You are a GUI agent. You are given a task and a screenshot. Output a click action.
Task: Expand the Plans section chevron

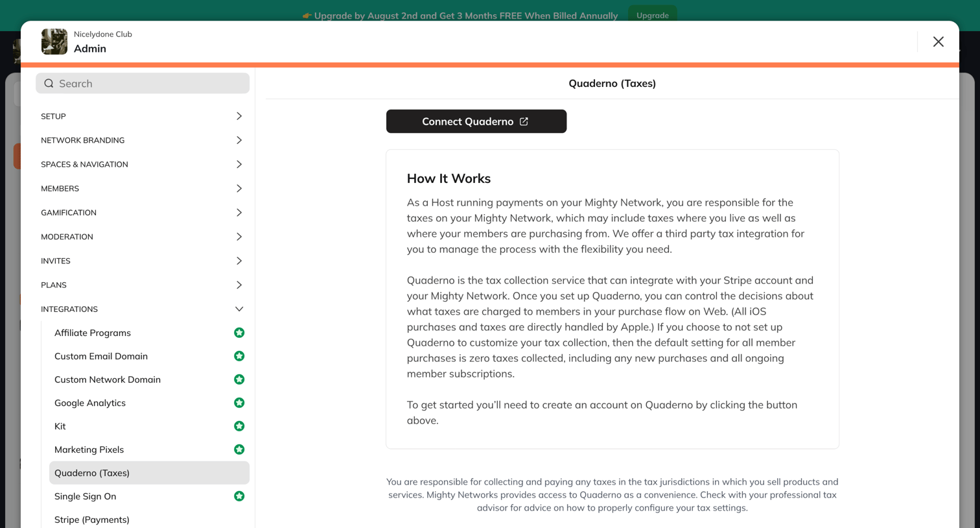(239, 285)
